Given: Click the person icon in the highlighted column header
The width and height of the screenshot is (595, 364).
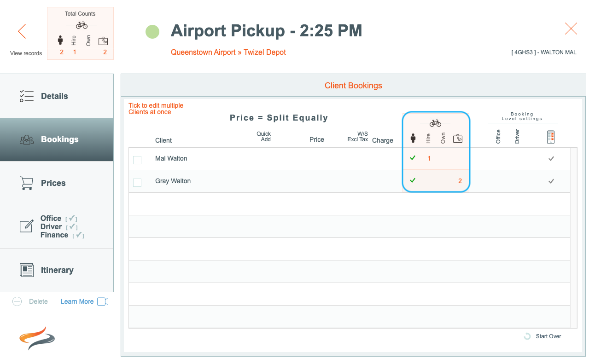Looking at the screenshot, I should tap(413, 138).
